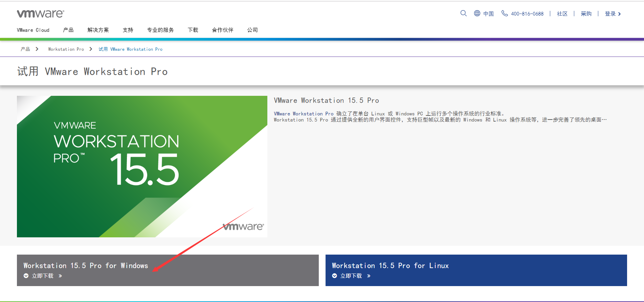This screenshot has width=644, height=302.
Task: Click the chevron after 登录
Action: click(619, 14)
